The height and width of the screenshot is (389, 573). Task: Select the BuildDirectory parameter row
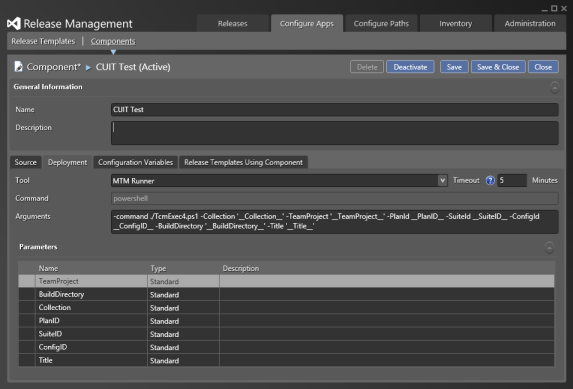[286, 294]
